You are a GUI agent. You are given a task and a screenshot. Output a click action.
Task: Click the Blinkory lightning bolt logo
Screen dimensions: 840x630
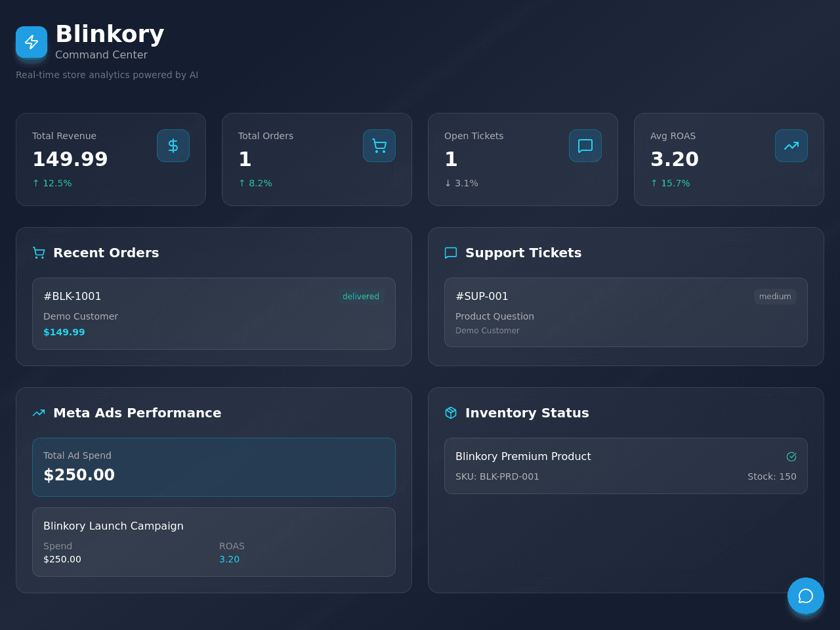pos(31,42)
